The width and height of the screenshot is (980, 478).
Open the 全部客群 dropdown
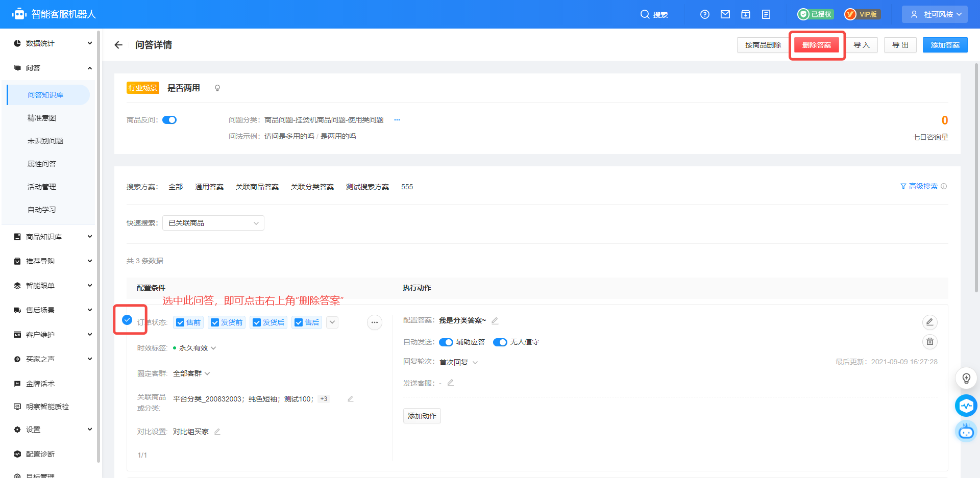(192, 373)
